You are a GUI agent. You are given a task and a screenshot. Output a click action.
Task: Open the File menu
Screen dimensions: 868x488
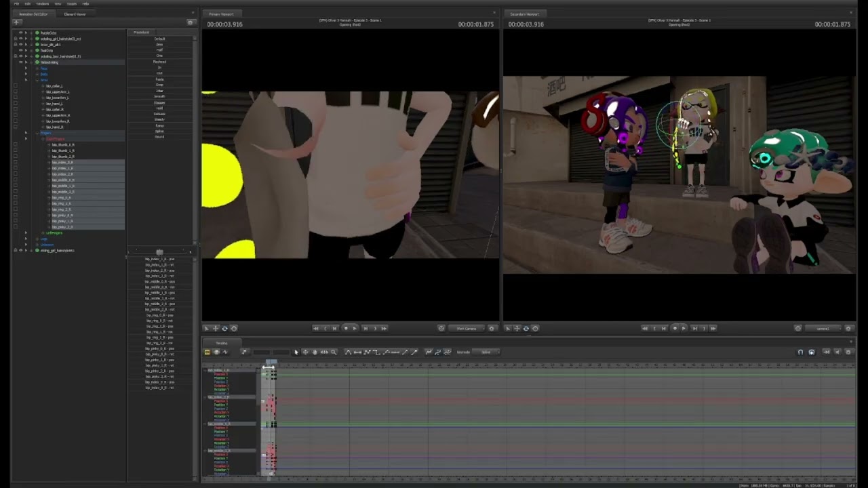17,3
